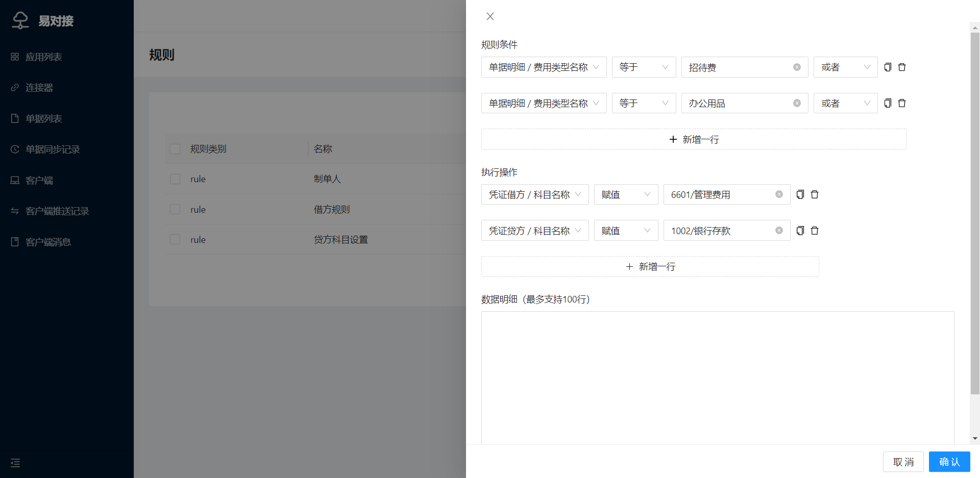This screenshot has width=980, height=478.
Task: Click inside the 数据明细 text area
Action: [717, 378]
